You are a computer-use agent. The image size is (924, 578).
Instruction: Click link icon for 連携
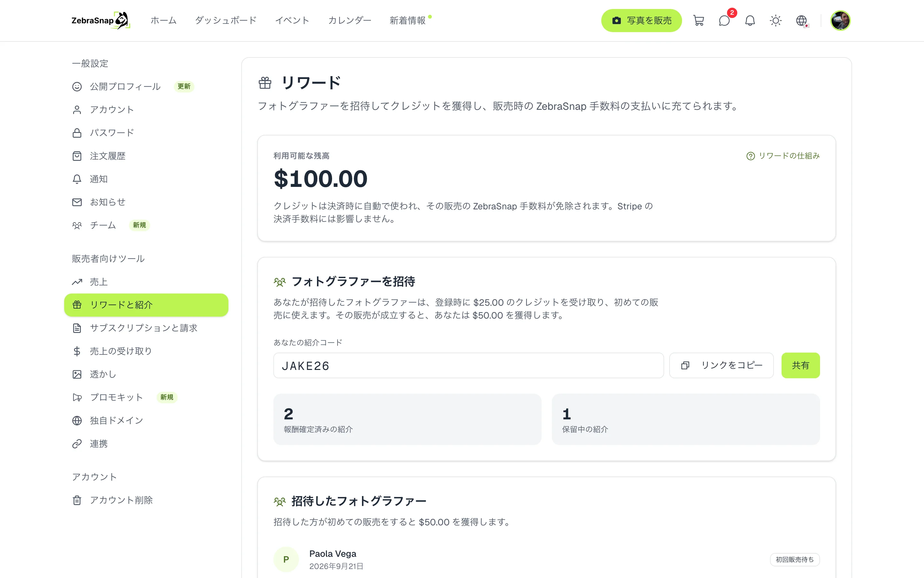pyautogui.click(x=77, y=444)
